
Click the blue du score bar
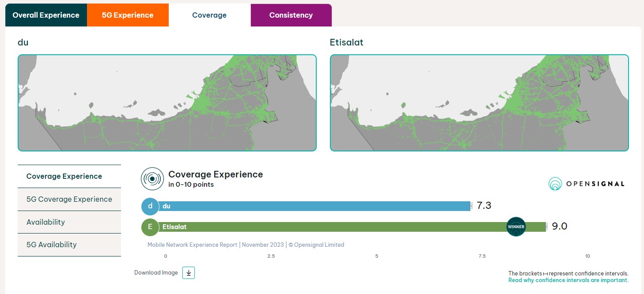[x=314, y=206]
